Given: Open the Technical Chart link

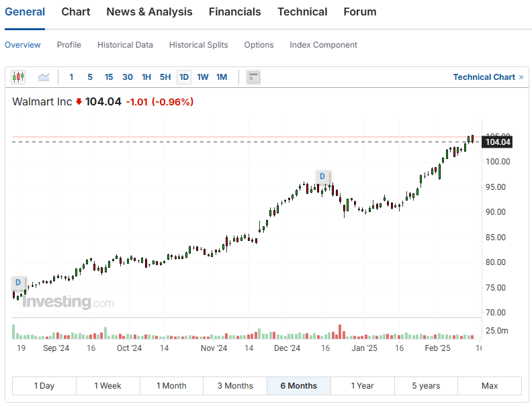Looking at the screenshot, I should pyautogui.click(x=488, y=77).
